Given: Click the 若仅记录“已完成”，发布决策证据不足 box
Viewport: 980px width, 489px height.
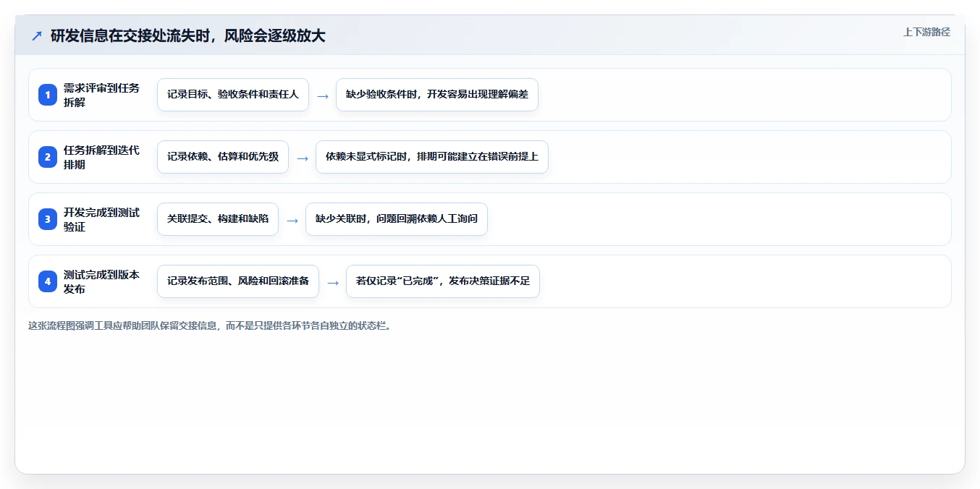Looking at the screenshot, I should [x=443, y=281].
